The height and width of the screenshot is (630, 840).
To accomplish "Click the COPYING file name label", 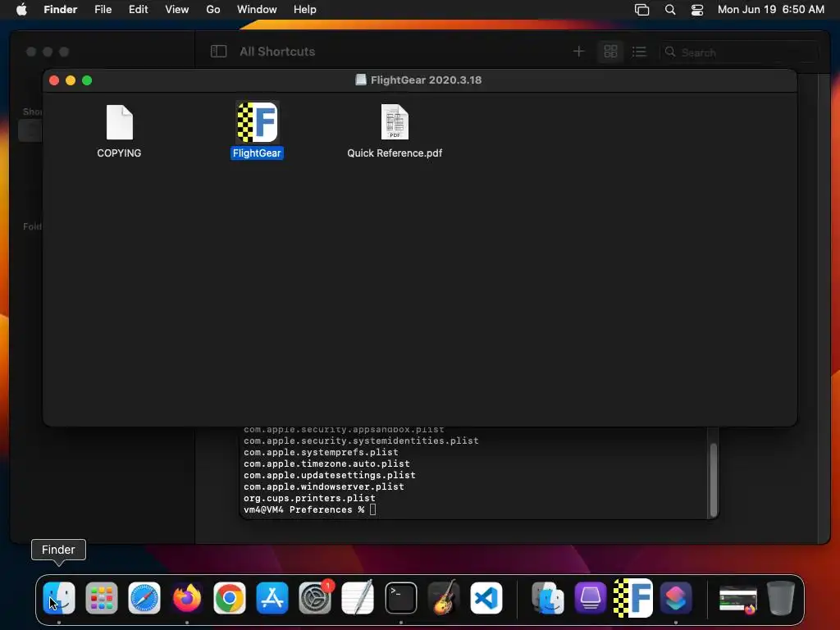I will point(119,153).
